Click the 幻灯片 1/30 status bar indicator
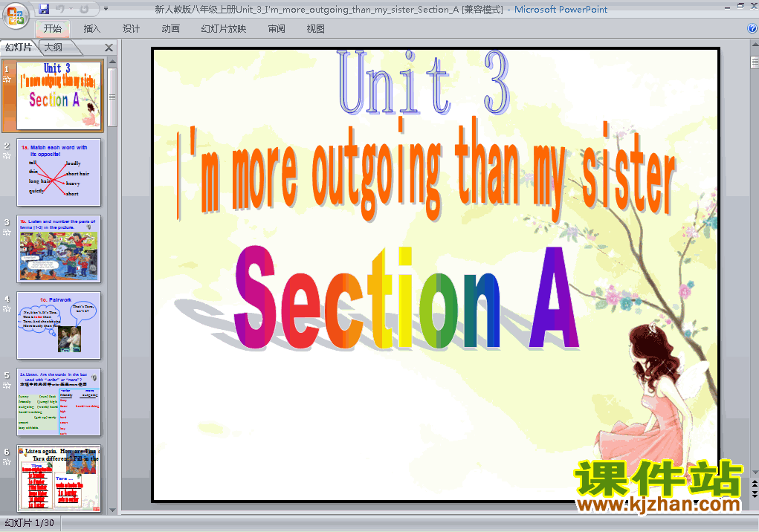This screenshot has height=532, width=759. point(29,523)
